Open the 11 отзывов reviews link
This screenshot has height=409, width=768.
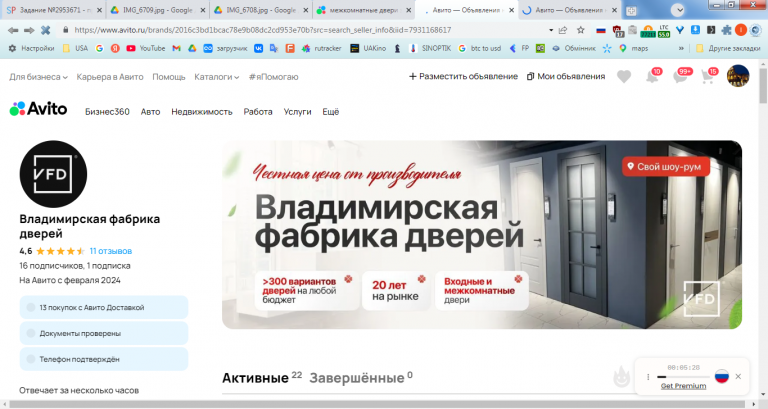coord(111,251)
